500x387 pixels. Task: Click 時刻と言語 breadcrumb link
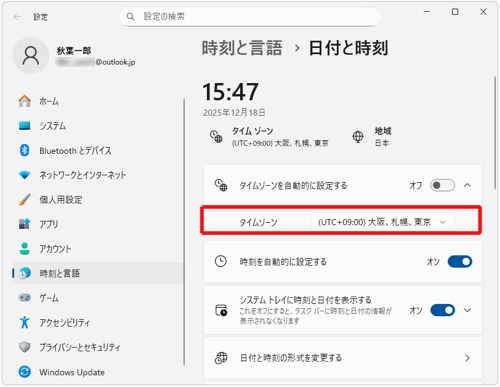[x=242, y=48]
